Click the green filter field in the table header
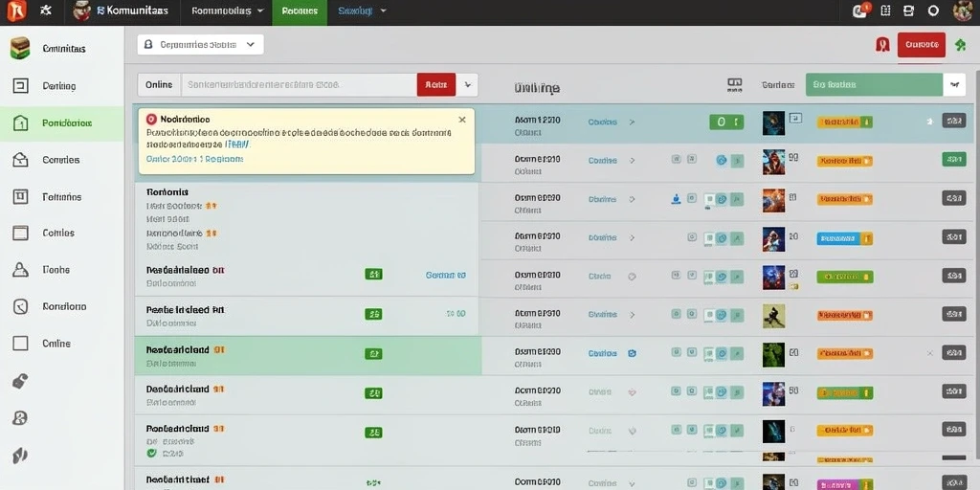 pyautogui.click(x=874, y=84)
